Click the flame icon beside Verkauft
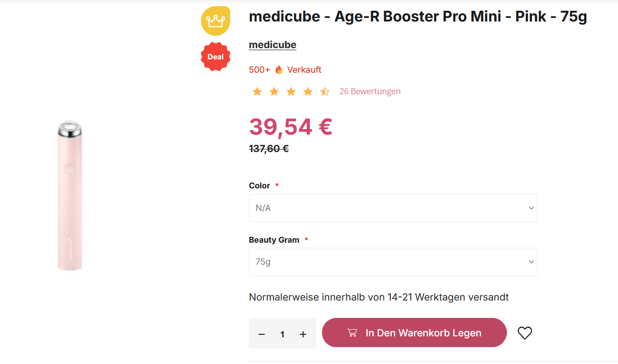The height and width of the screenshot is (364, 618). tap(279, 70)
